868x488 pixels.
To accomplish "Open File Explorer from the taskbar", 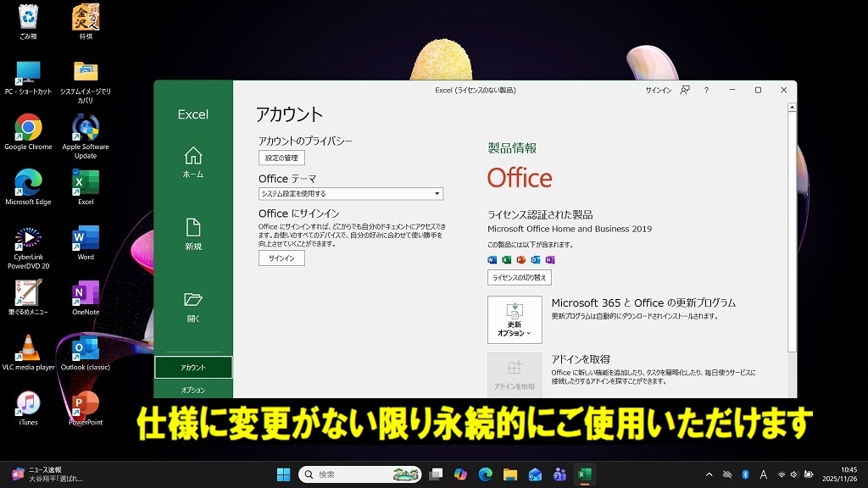I will [509, 474].
